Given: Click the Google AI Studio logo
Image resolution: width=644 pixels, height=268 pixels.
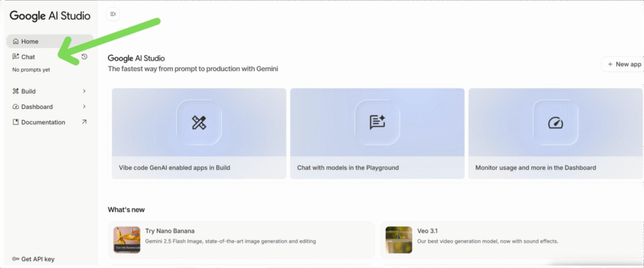Looking at the screenshot, I should click(x=50, y=15).
